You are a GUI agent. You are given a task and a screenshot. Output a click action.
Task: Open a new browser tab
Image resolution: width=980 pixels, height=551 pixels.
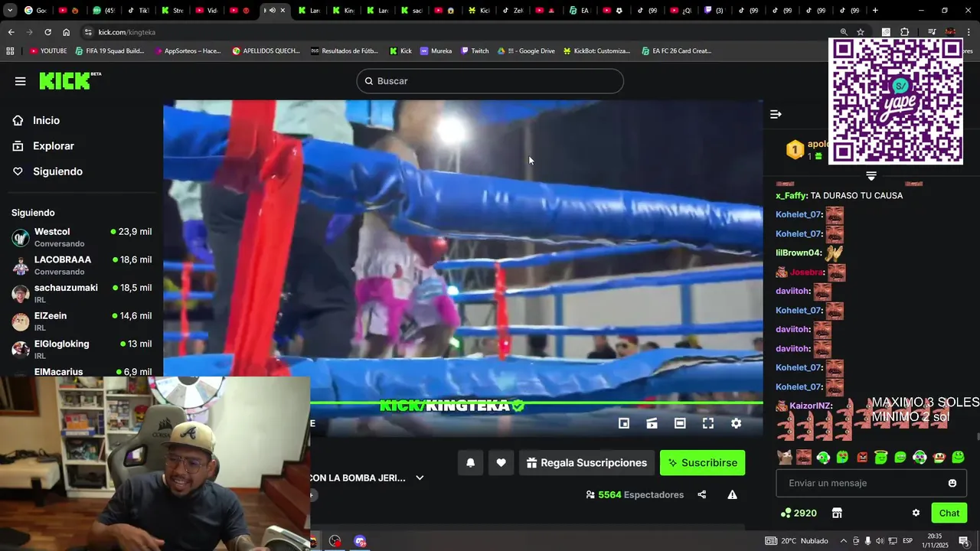pos(875,11)
